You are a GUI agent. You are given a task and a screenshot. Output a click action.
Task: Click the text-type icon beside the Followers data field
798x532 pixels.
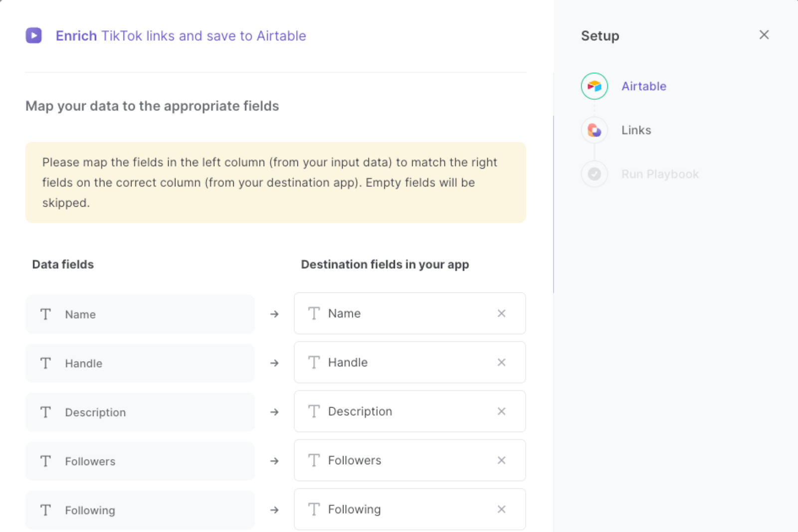(45, 461)
